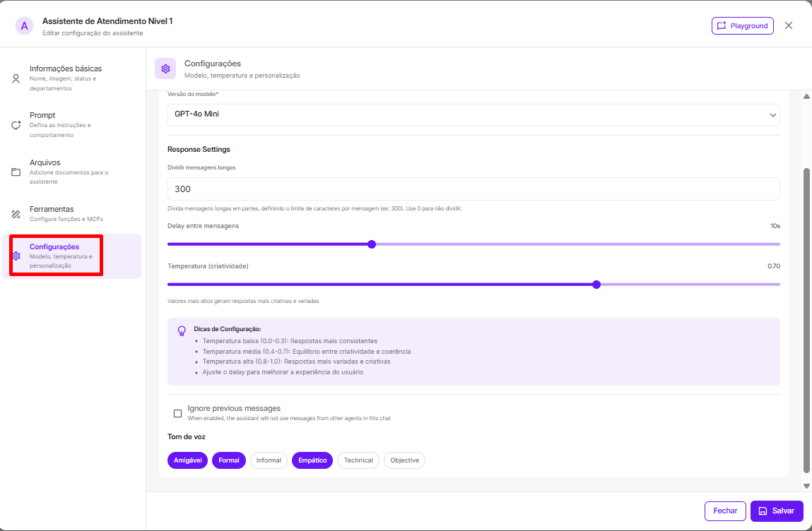Viewport: 812px width, 531px height.
Task: Click the Temperatura slider handle
Action: click(x=596, y=285)
